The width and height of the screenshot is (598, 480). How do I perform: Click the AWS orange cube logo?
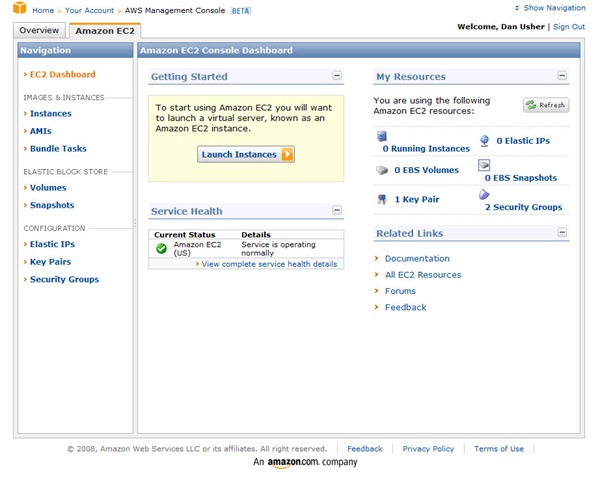[x=19, y=8]
